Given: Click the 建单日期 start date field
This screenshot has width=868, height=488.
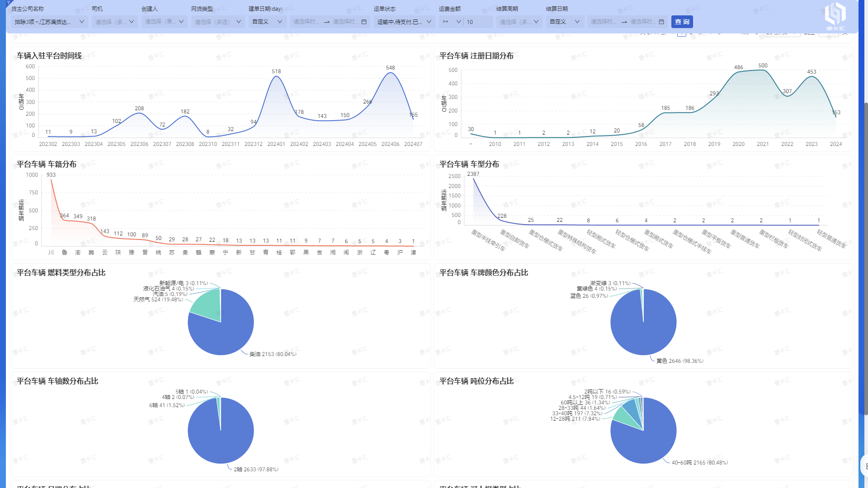Looking at the screenshot, I should (x=306, y=22).
